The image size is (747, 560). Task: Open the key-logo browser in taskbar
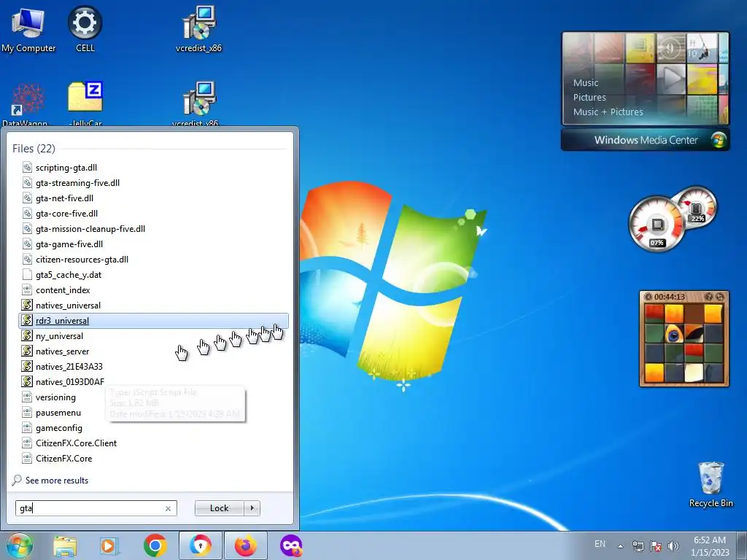[200, 545]
